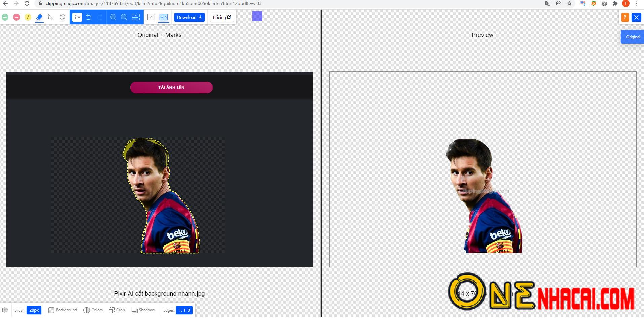644x318 pixels.
Task: Select the green Keep marker tool
Action: tap(5, 17)
